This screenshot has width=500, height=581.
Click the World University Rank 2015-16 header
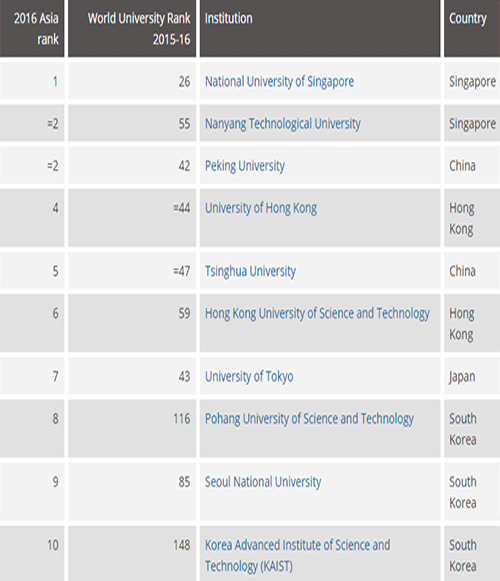(x=132, y=29)
